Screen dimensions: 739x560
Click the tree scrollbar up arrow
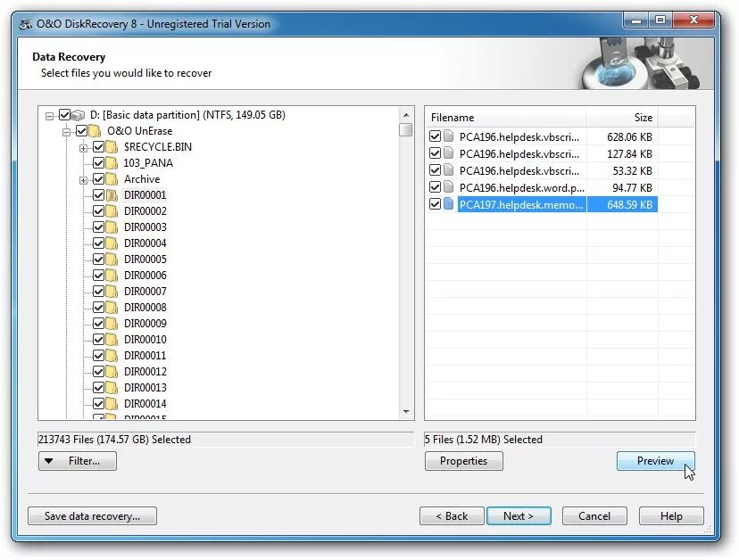tap(406, 115)
